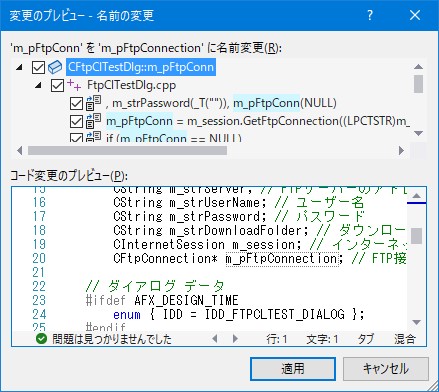Click the tree list horizontal scrollbar thumb
This screenshot has width=439, height=392.
coord(127,151)
